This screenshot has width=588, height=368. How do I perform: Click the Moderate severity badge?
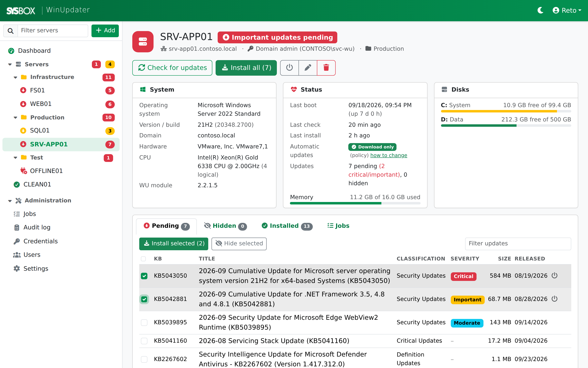[467, 323]
